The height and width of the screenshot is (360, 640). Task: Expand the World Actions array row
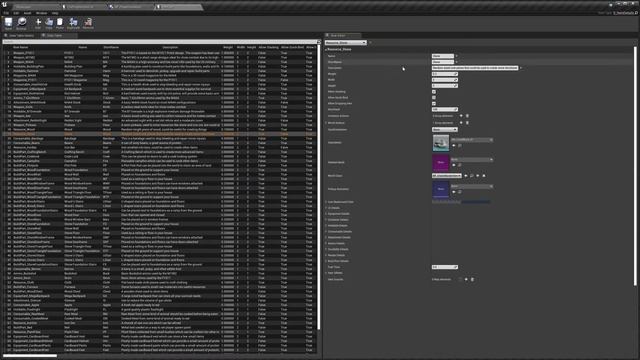pyautogui.click(x=326, y=123)
